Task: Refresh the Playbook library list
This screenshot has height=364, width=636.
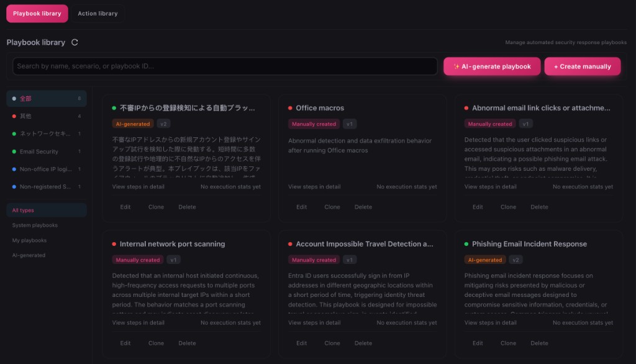Action: (x=75, y=42)
